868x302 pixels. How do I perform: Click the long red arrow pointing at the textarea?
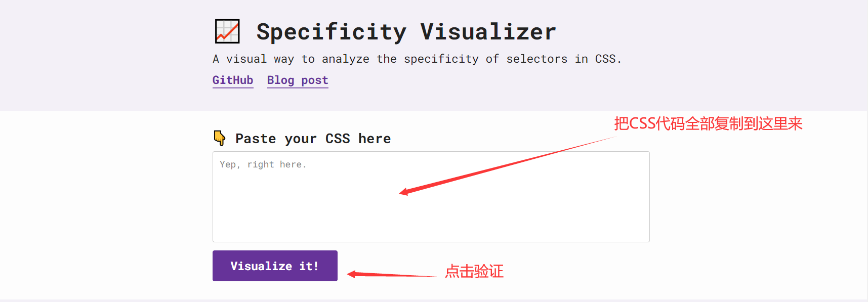[x=506, y=165]
